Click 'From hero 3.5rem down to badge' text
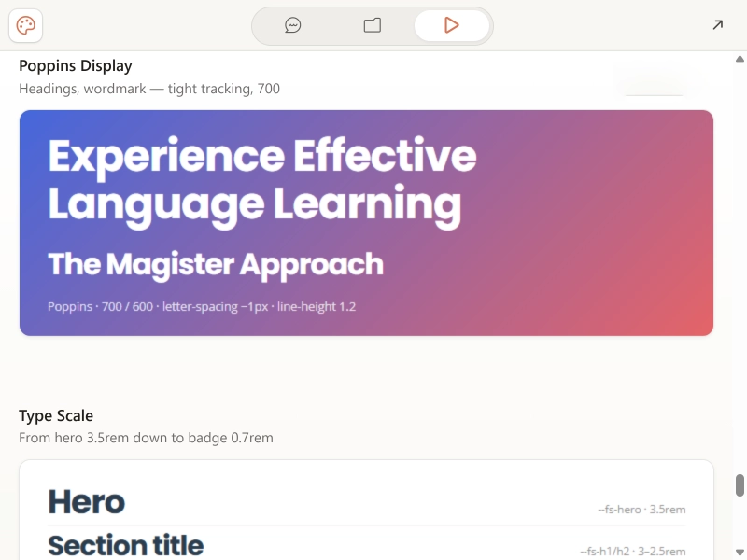 coord(146,438)
